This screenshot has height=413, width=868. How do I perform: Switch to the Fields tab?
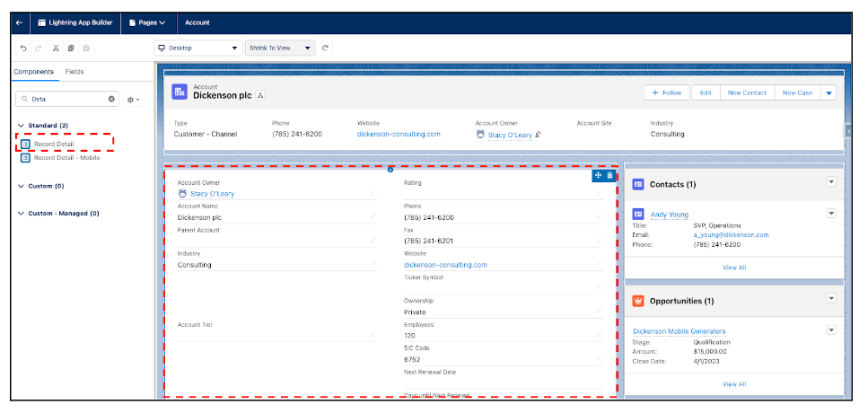(75, 72)
